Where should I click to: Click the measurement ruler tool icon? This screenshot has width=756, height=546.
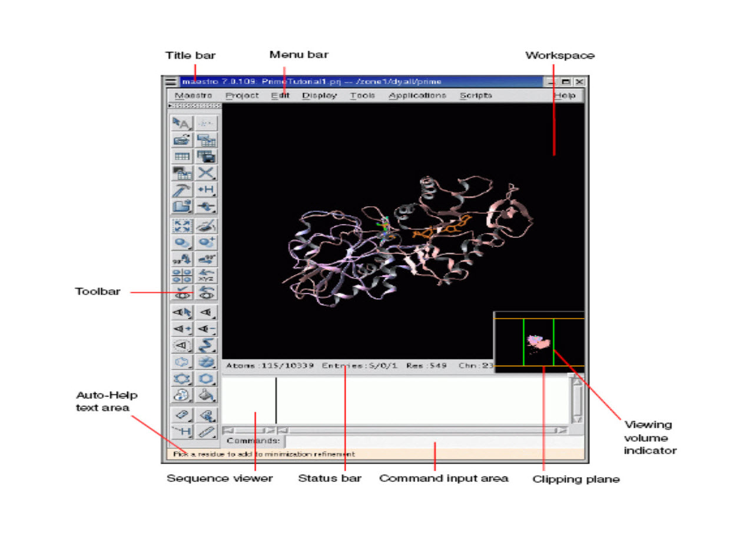point(206,432)
